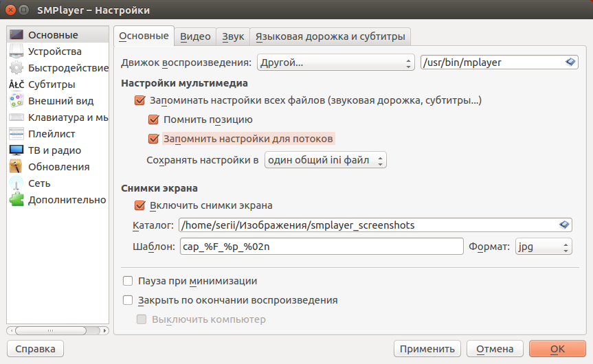Click the Обновления package icon
This screenshot has width=593, height=364.
click(x=16, y=167)
